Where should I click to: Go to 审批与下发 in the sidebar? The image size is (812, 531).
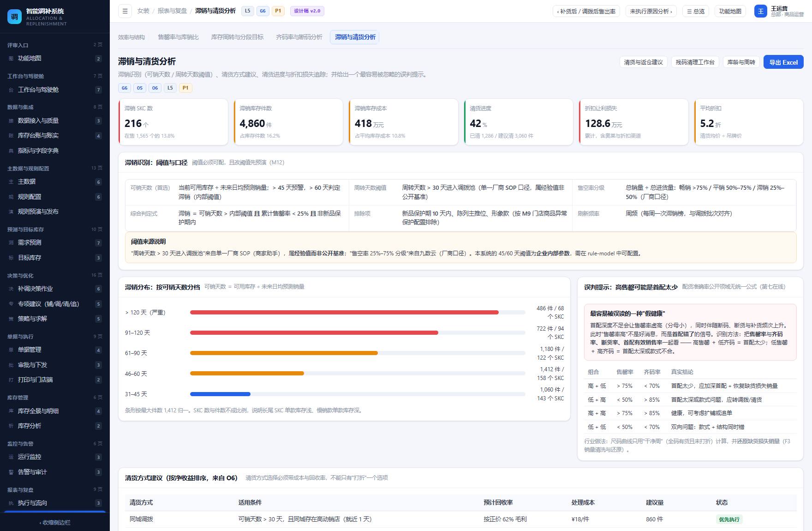point(55,365)
